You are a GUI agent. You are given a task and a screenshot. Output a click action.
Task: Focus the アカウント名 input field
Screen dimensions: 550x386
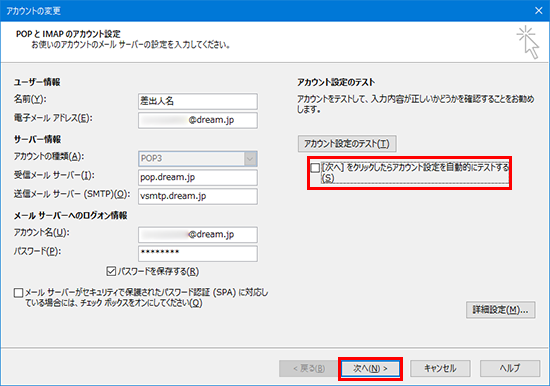(198, 235)
